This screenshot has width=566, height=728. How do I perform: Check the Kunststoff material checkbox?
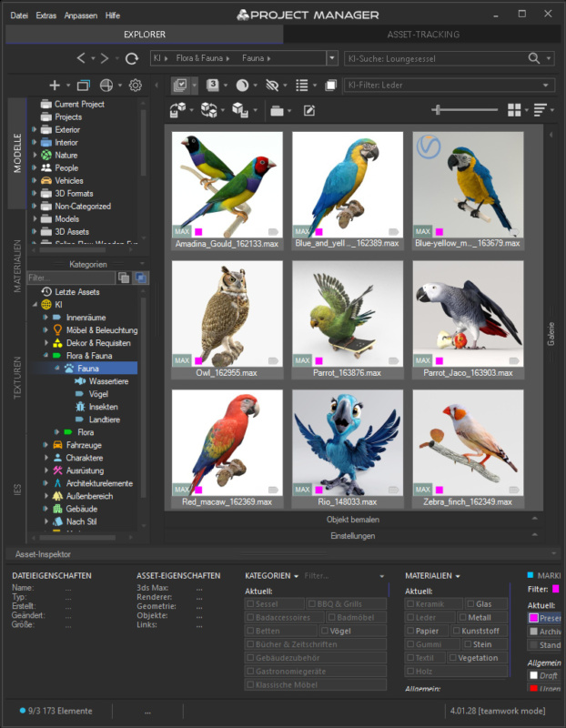pos(457,631)
